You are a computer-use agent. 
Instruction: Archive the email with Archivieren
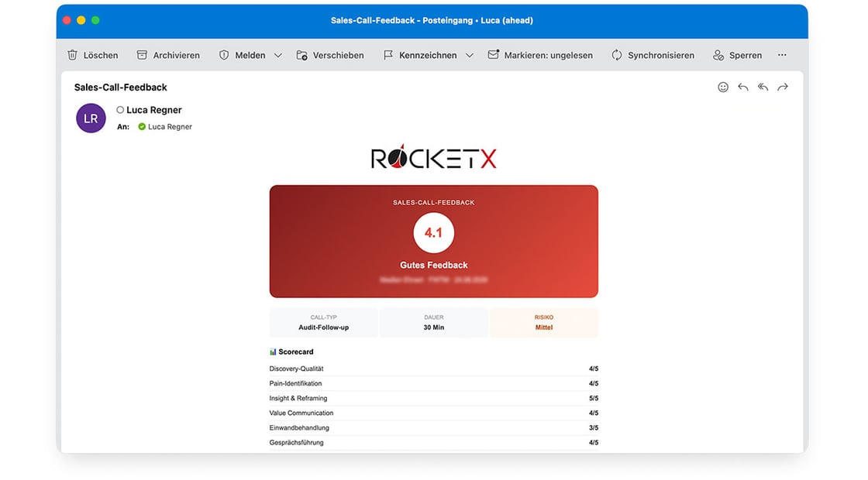click(168, 55)
